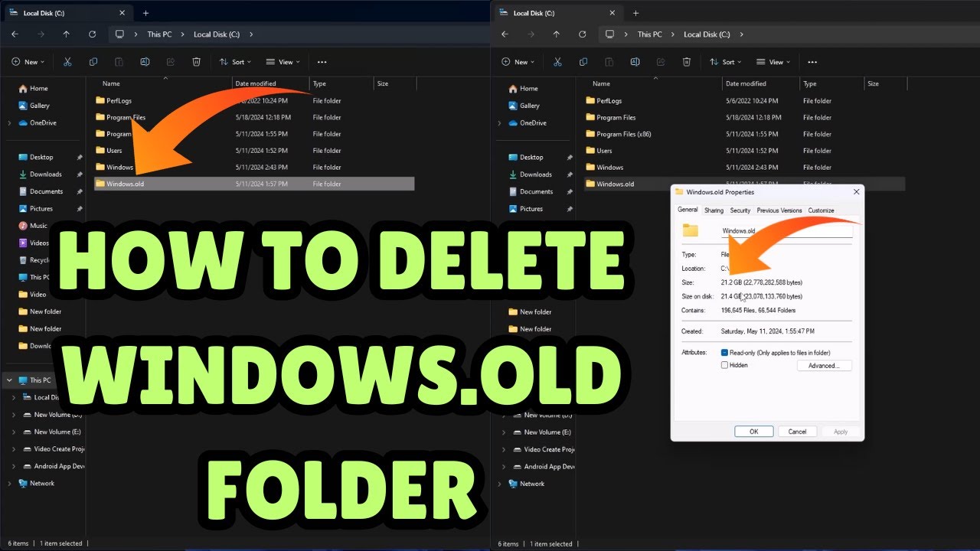Dismiss the Properties dialog with Cancel
Image resolution: width=980 pixels, height=551 pixels.
pos(797,432)
